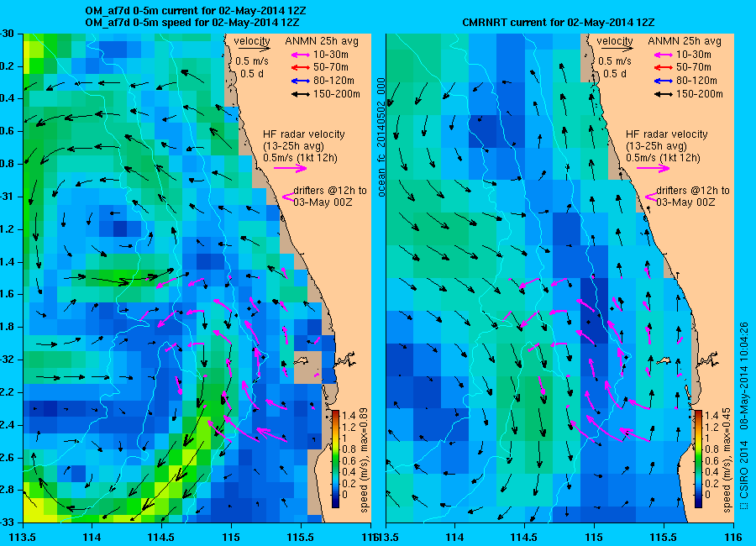Click the 'velocity' label in right panel
This screenshot has height=546, width=756.
click(615, 41)
